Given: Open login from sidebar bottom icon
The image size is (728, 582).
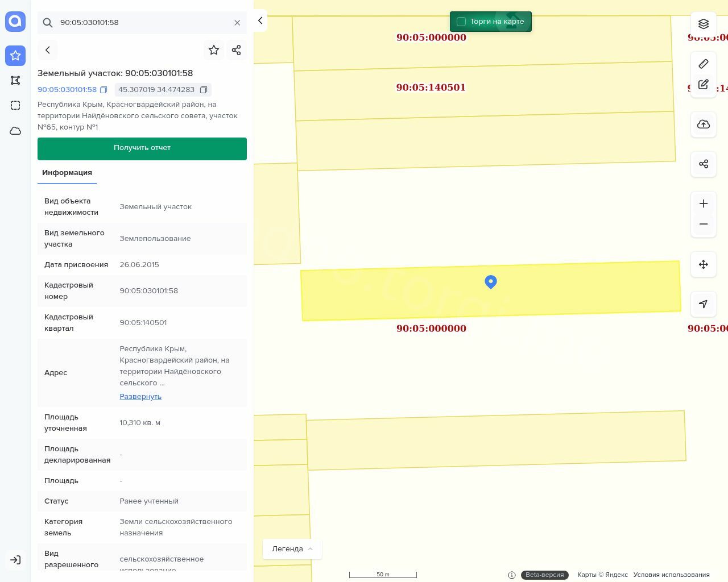Looking at the screenshot, I should click(x=15, y=560).
